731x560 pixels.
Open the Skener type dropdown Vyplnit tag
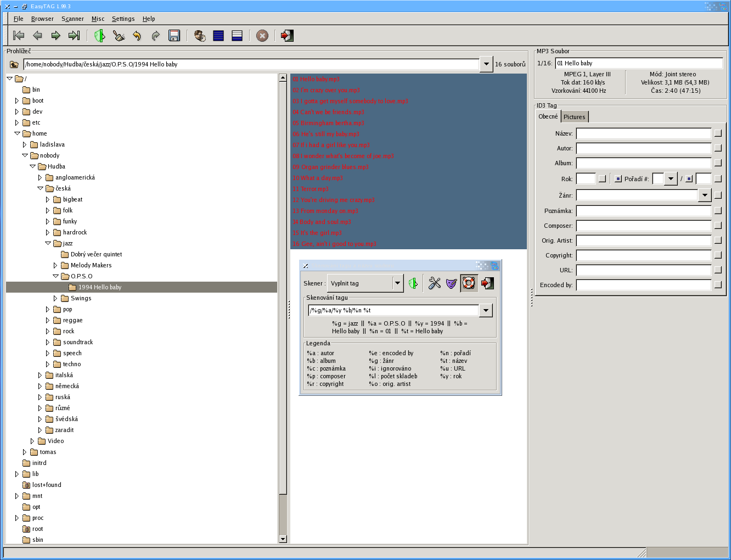click(365, 283)
